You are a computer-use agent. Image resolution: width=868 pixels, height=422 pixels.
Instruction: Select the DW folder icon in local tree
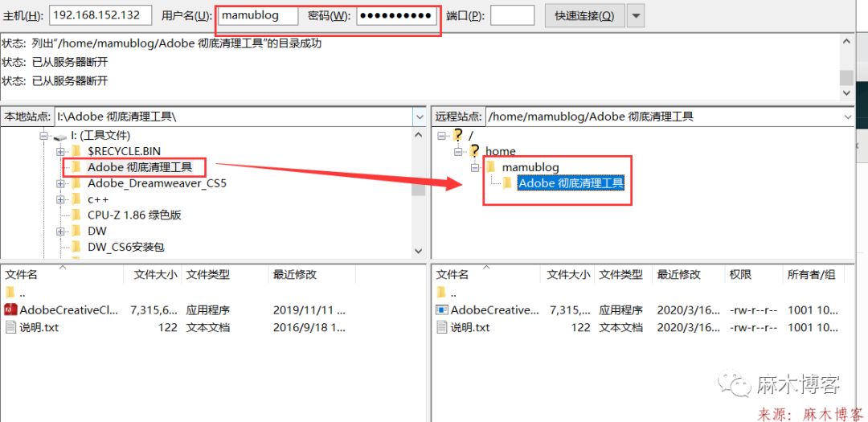[x=76, y=231]
